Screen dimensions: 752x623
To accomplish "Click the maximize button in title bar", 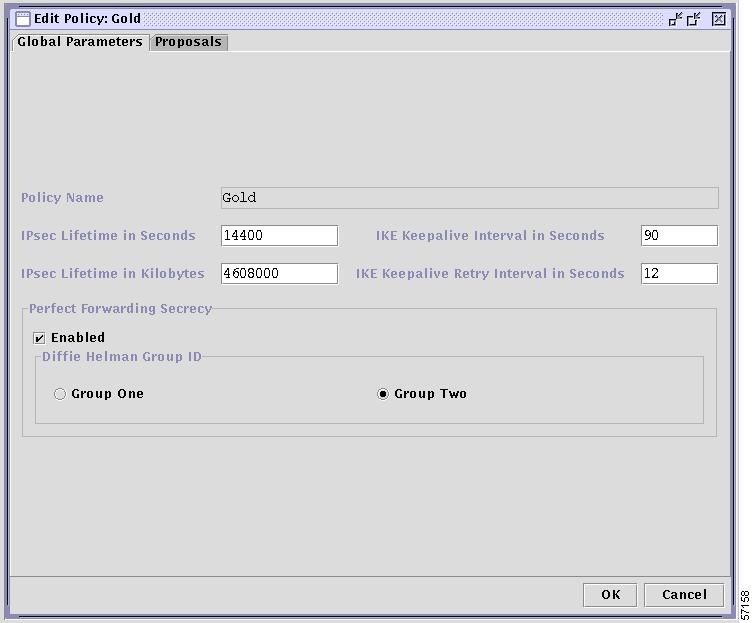I will click(x=693, y=19).
